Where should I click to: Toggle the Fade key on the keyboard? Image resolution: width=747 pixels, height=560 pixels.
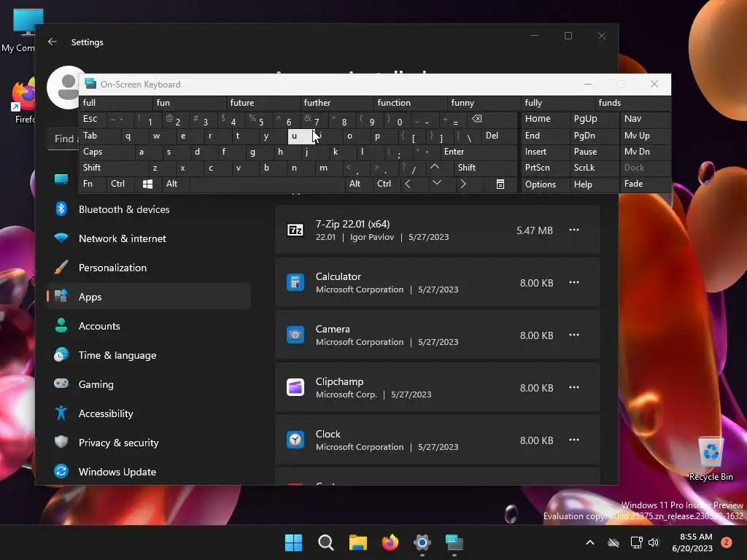pyautogui.click(x=645, y=184)
